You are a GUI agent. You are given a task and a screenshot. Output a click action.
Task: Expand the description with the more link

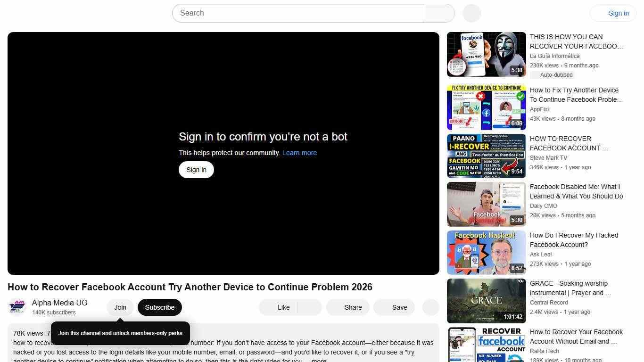pos(319,360)
